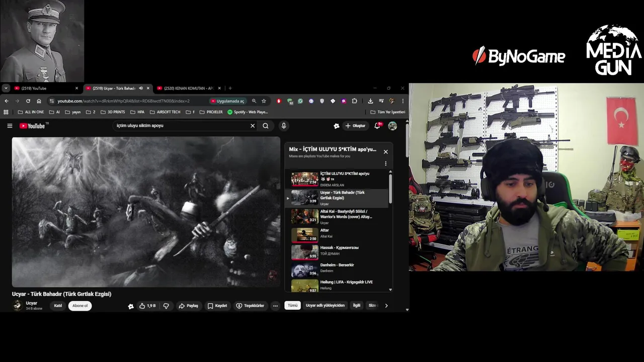
Task: Click the sparkle icon beside Oluştur
Action: point(337,126)
